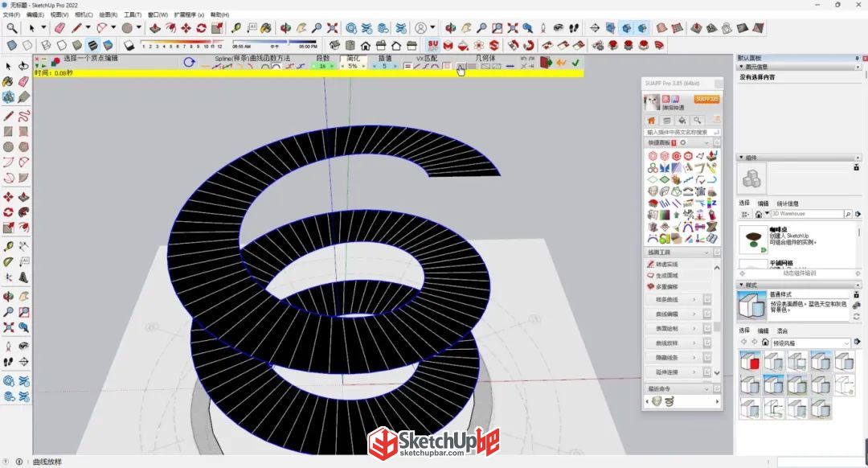Toggle shadows on or off
Screen dimensions: 868x468
(x=129, y=45)
